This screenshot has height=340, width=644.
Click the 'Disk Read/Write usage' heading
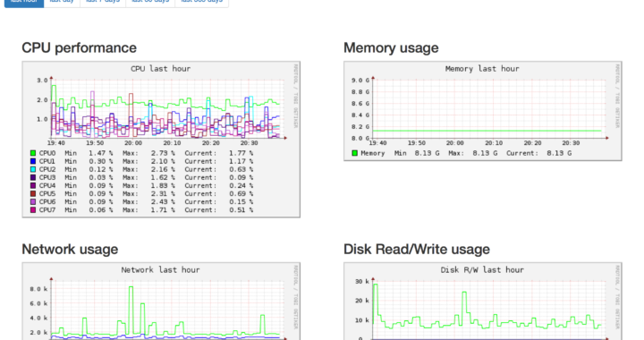[417, 250]
